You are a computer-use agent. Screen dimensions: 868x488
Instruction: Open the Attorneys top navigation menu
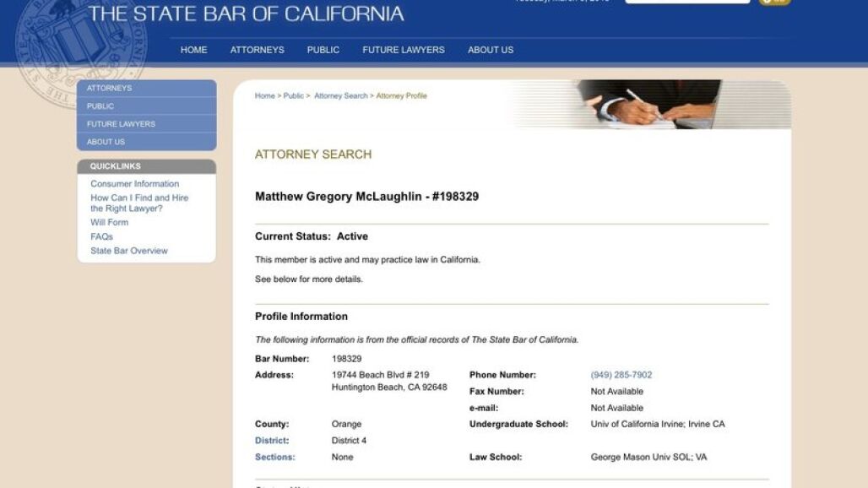click(x=258, y=50)
